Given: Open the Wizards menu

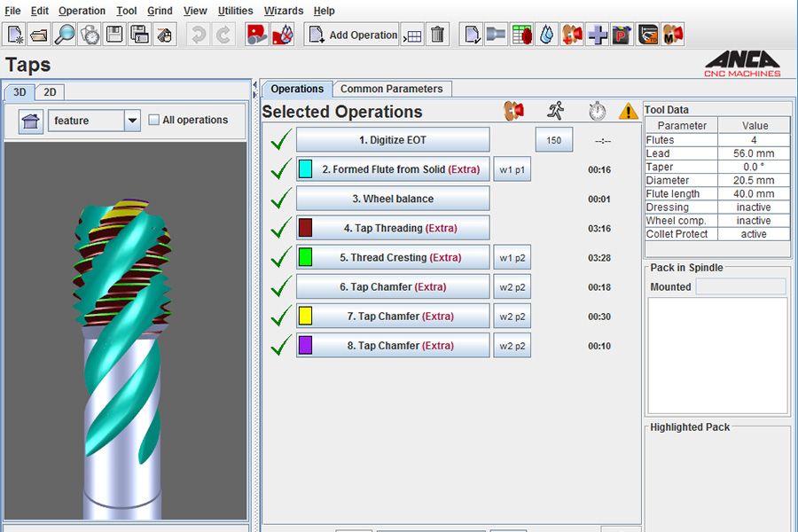Looking at the screenshot, I should [283, 11].
